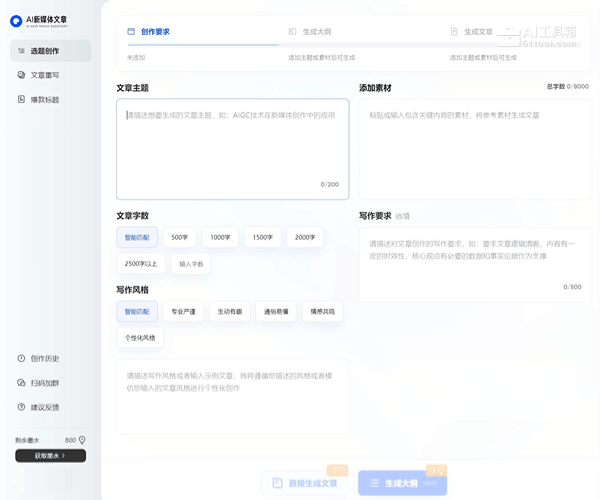This screenshot has height=500, width=600.
Task: Switch to the 生成大纲 step tab
Action: [x=313, y=32]
